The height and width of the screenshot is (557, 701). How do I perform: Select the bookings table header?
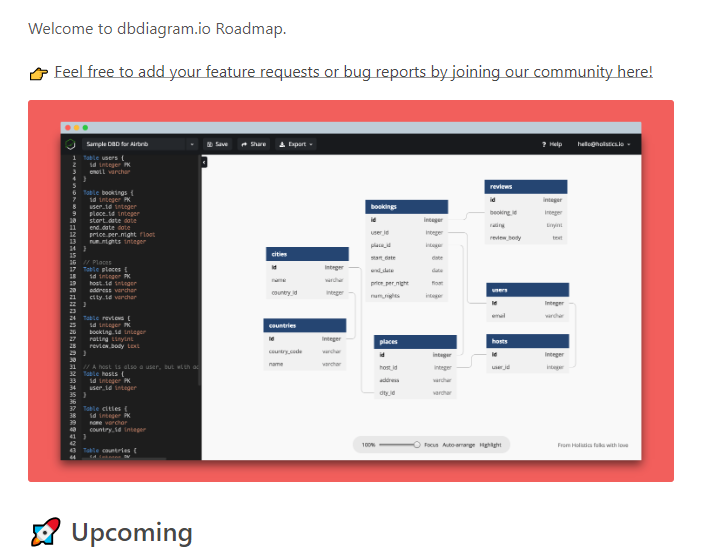pyautogui.click(x=406, y=207)
